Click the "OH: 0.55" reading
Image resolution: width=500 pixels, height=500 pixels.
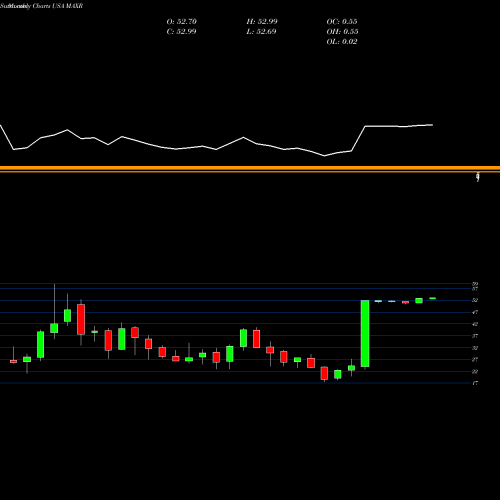tap(342, 32)
